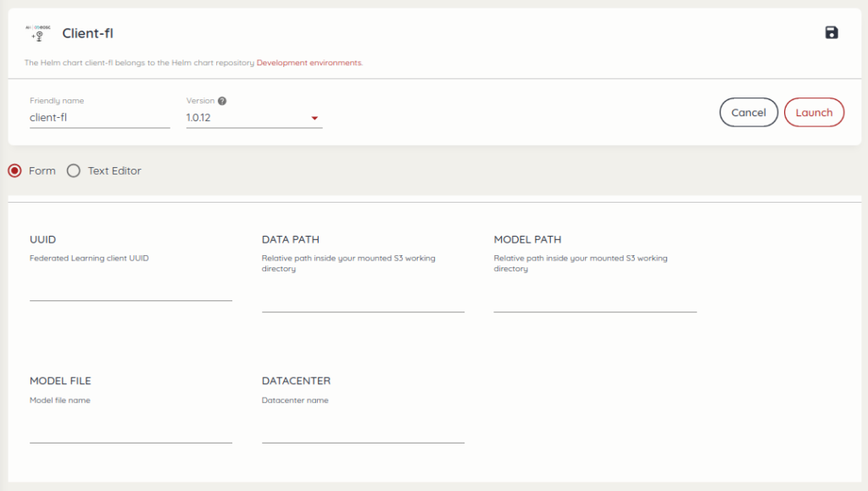Click the Client-fl chart logo icon
The image size is (868, 491).
pyautogui.click(x=39, y=33)
